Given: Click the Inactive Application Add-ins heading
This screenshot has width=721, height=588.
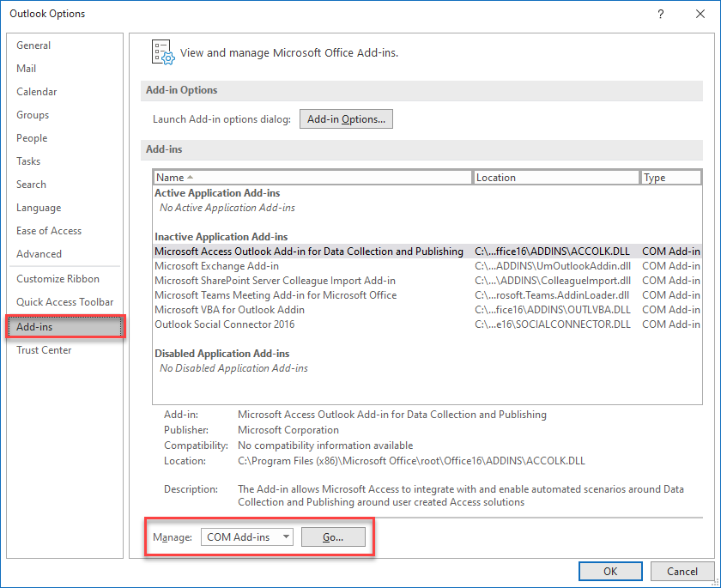Looking at the screenshot, I should click(x=221, y=237).
